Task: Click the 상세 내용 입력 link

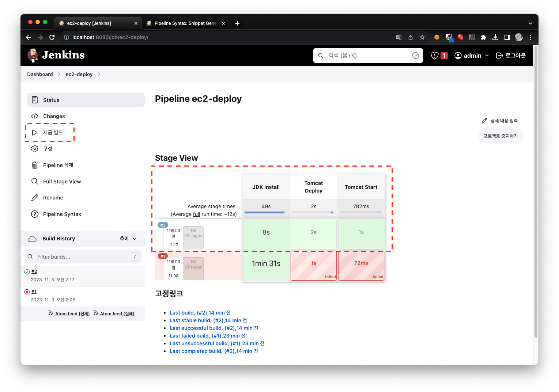Action: coord(504,121)
